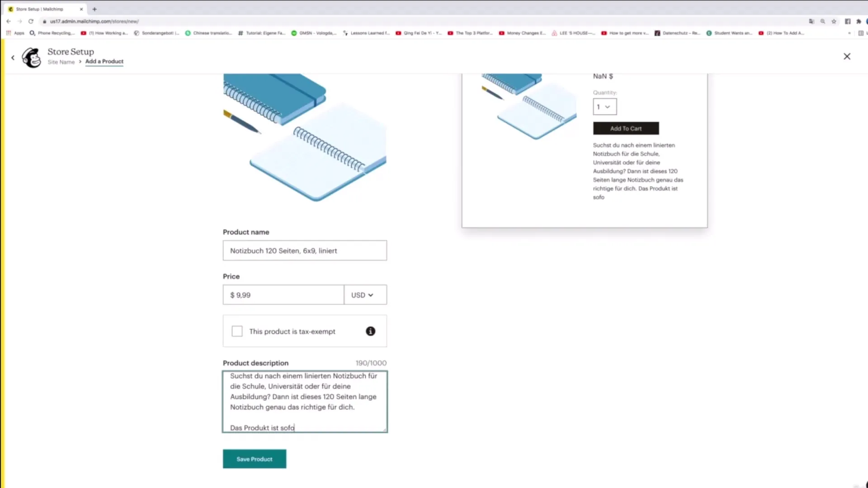Go back with the Store Setup chevron
The height and width of the screenshot is (488, 868).
tap(13, 57)
